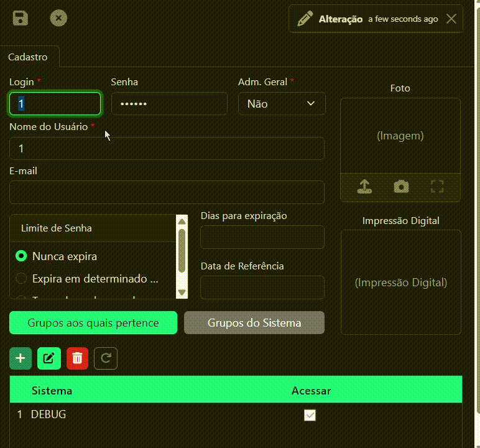
Task: Switch to the Cadastro tab
Action: tap(28, 57)
